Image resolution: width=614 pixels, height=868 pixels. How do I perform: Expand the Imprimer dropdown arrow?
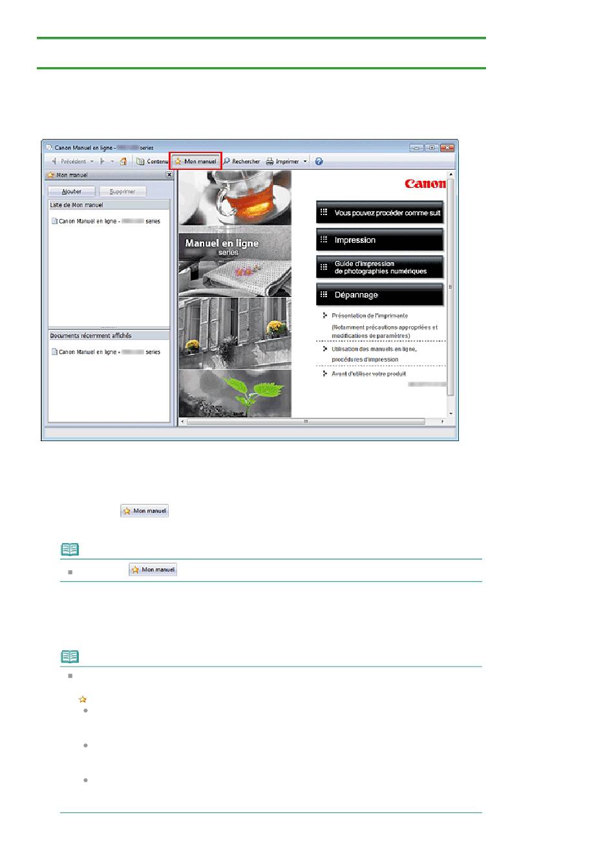tap(306, 161)
